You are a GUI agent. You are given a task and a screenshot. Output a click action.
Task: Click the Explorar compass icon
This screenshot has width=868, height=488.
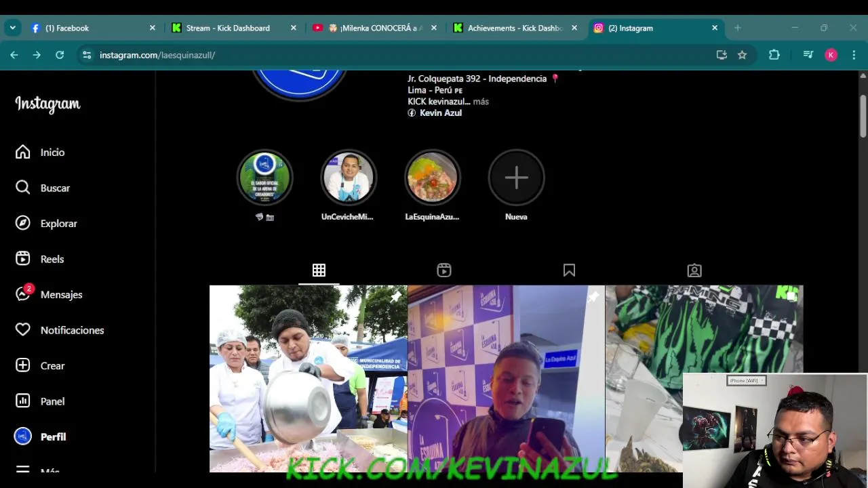pos(23,223)
